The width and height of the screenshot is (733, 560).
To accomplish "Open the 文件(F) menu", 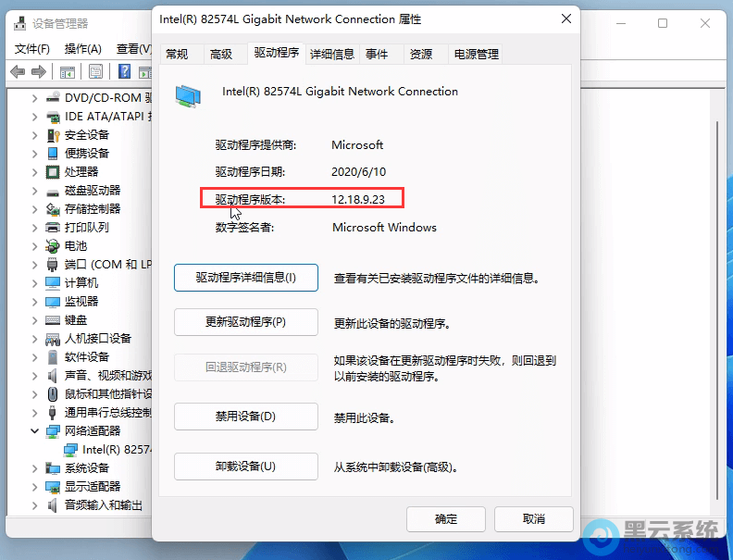I will (x=32, y=48).
